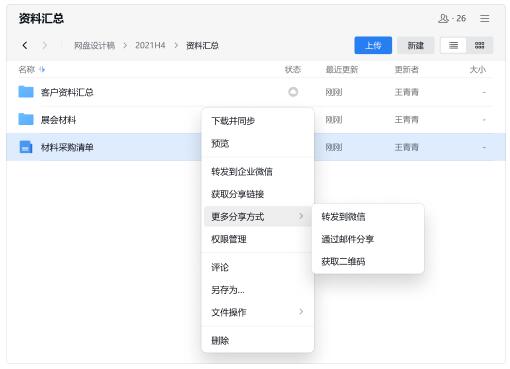Sort by the 状态 column header
This screenshot has width=510, height=369.
(x=293, y=70)
